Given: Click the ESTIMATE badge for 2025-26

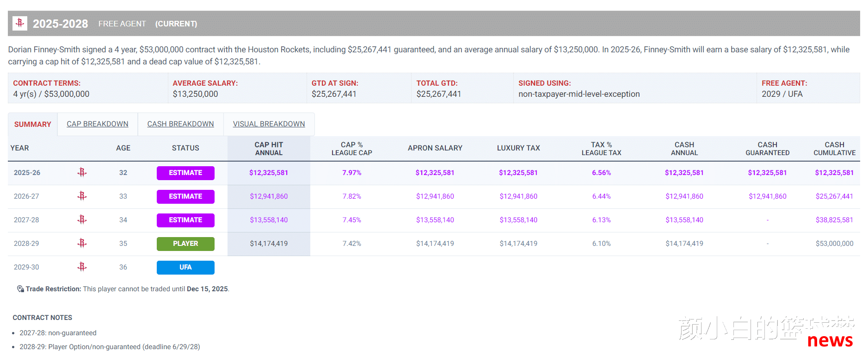Looking at the screenshot, I should (185, 173).
